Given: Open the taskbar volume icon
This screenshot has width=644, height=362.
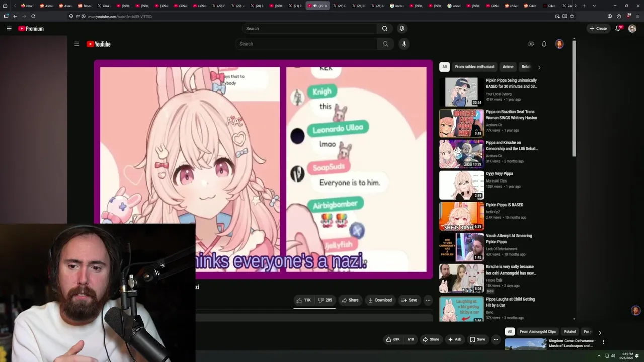Looking at the screenshot, I should [613, 356].
